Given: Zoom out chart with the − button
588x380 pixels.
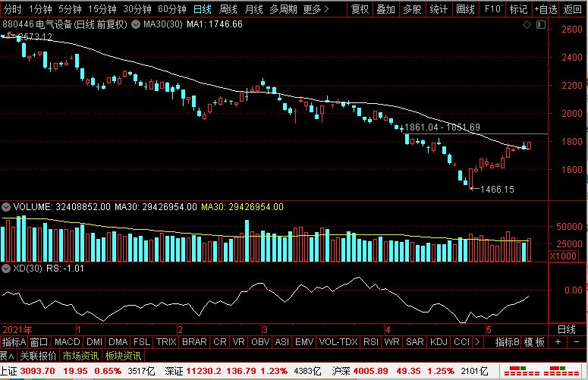Looking at the screenshot, I should click(x=577, y=342).
